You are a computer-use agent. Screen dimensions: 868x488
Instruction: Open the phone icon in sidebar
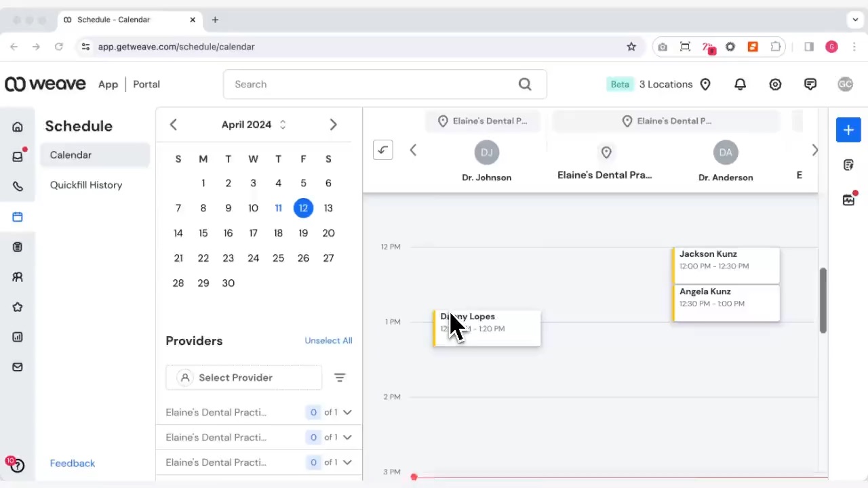pyautogui.click(x=18, y=187)
